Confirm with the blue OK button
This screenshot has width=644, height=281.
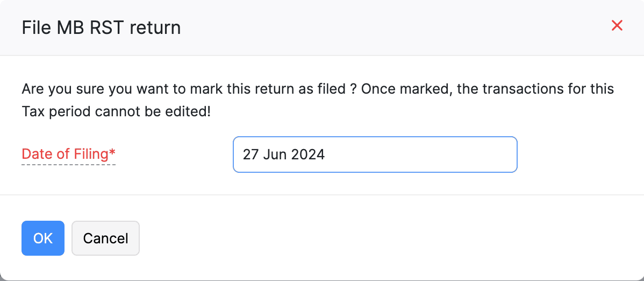43,238
